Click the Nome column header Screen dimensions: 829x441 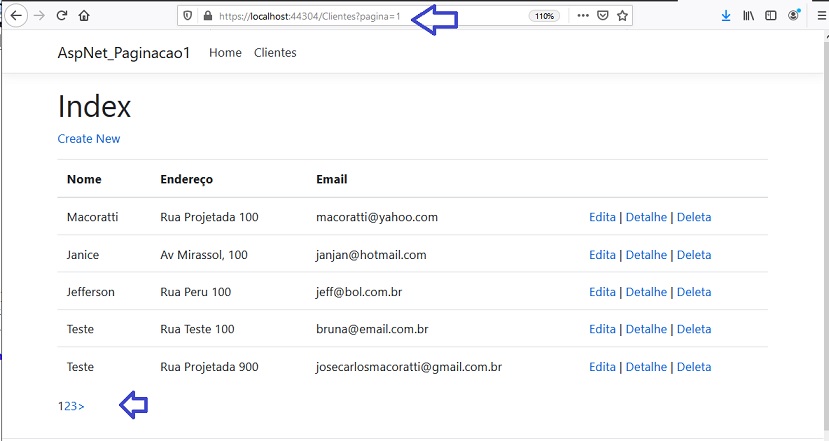pyautogui.click(x=84, y=179)
